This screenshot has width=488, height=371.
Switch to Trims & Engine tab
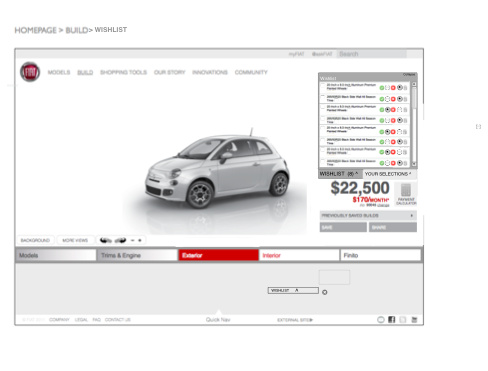click(x=137, y=255)
